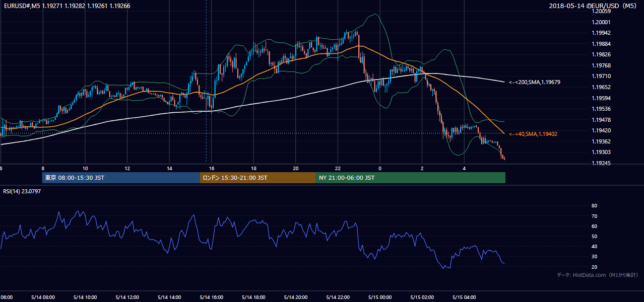The width and height of the screenshot is (644, 302).
Task: Click RSI scale value 60
Action: point(594,226)
